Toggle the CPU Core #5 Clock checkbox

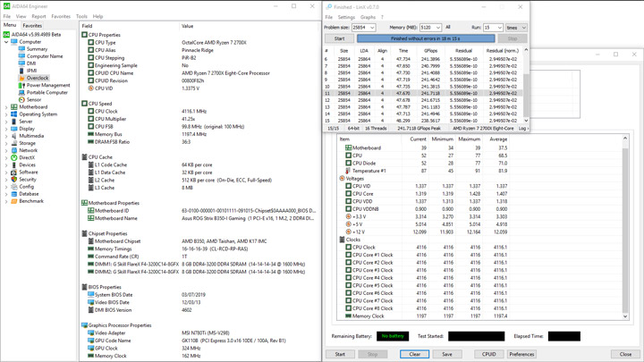pos(348,285)
